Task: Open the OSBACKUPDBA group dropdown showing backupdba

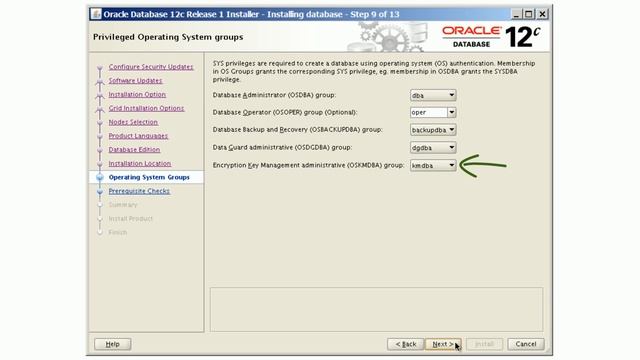Action: click(x=433, y=130)
